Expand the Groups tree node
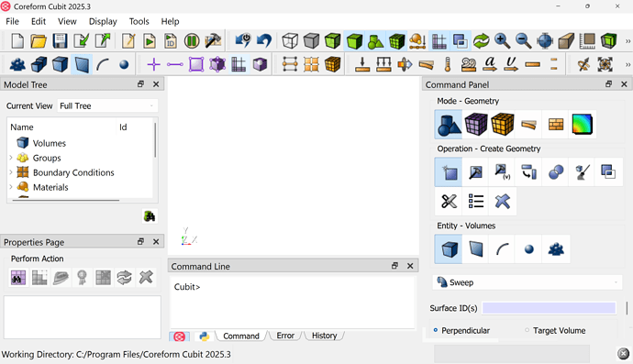This screenshot has width=633, height=364. coord(11,158)
